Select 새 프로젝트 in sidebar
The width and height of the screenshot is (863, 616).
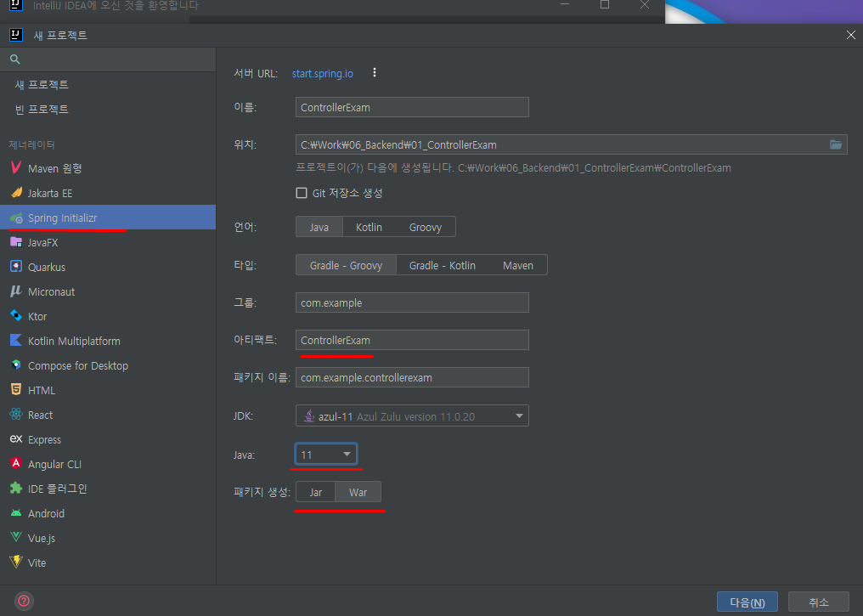[x=108, y=85]
